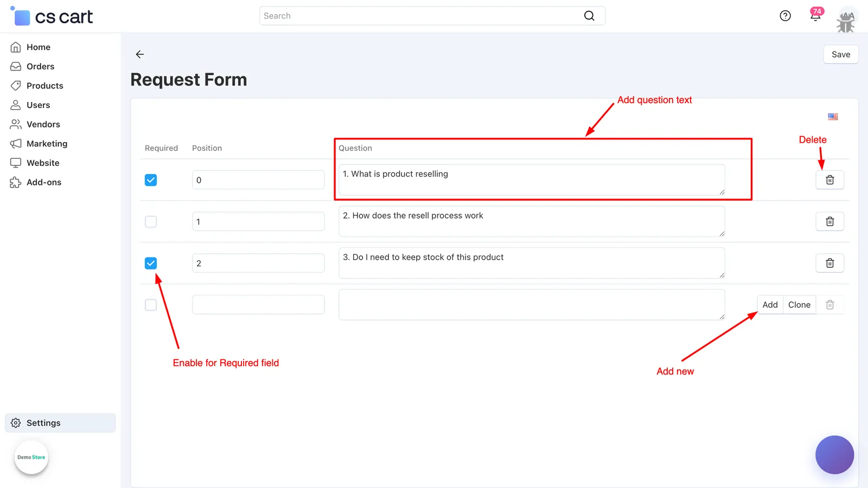Edit the 'Do I need to keep stock' text

[532, 263]
